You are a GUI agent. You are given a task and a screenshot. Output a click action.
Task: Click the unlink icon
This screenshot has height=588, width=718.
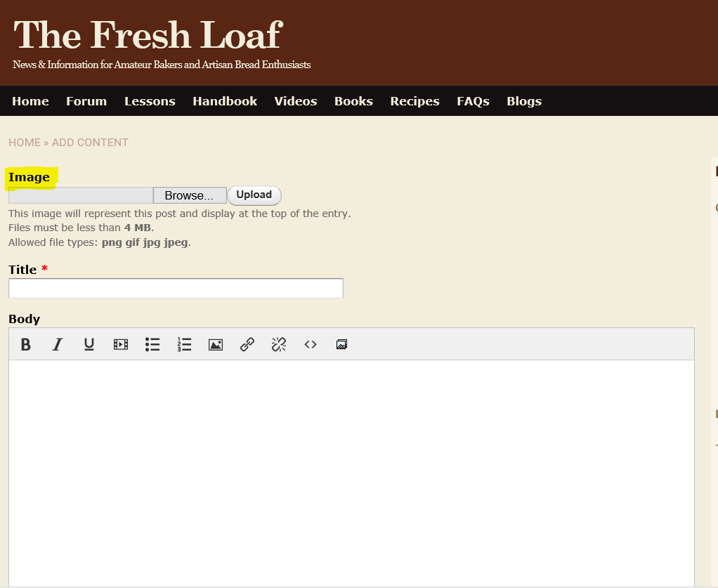click(x=279, y=344)
